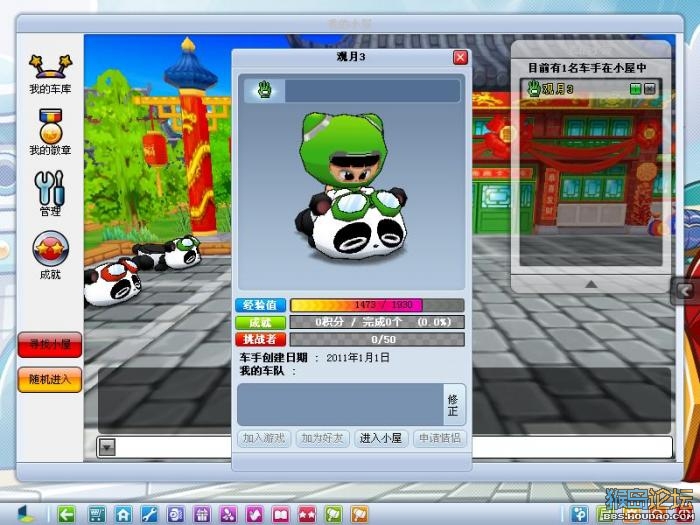This screenshot has width=700, height=525.
Task: Open the shopping cart store icon
Action: (96, 514)
